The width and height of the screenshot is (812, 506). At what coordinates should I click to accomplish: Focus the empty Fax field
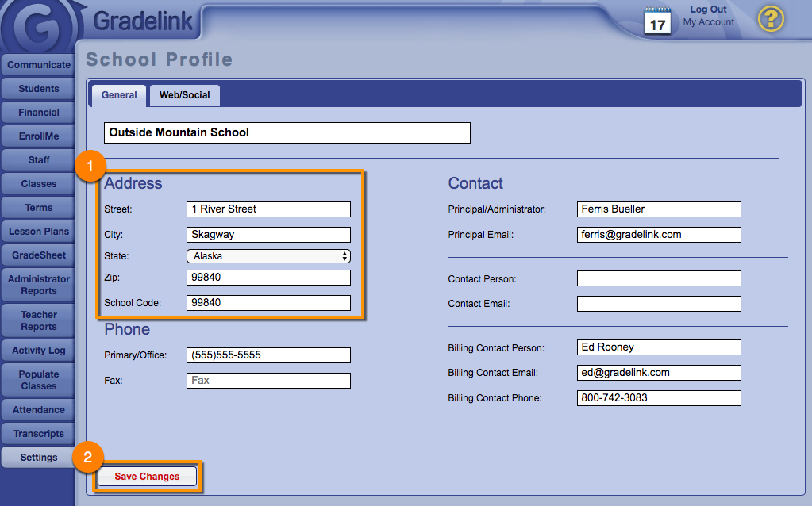pos(268,381)
